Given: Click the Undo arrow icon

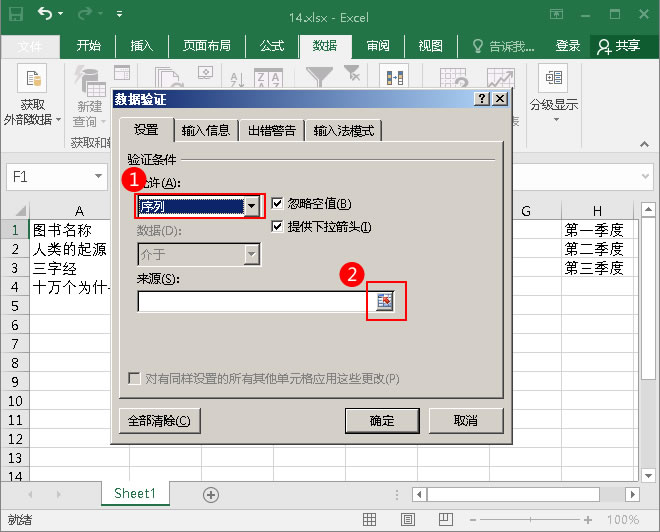Looking at the screenshot, I should [x=45, y=14].
